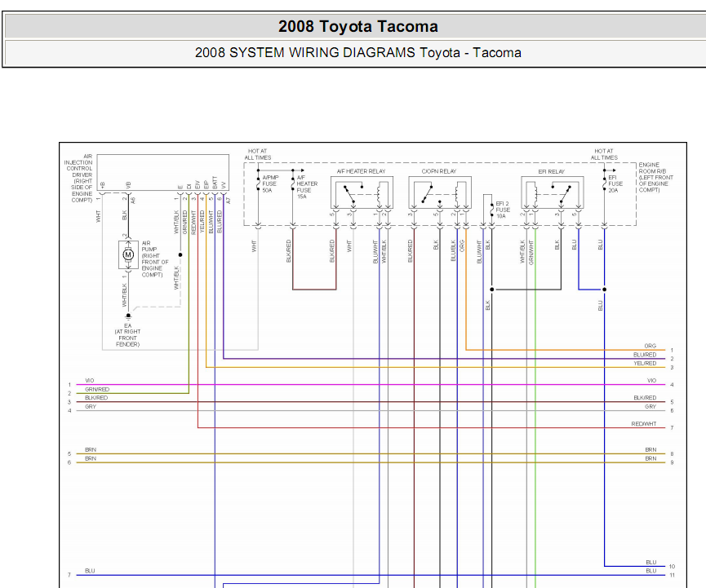This screenshot has height=588, width=706.
Task: Click the C/OPN relay switch symbol
Action: (x=426, y=194)
